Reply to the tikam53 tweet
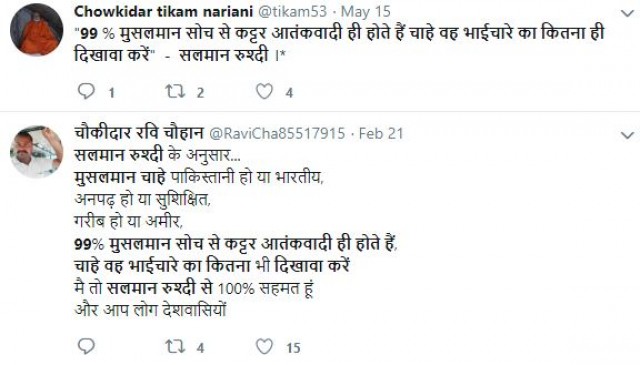Viewport: 640px width, 365px height. click(86, 91)
